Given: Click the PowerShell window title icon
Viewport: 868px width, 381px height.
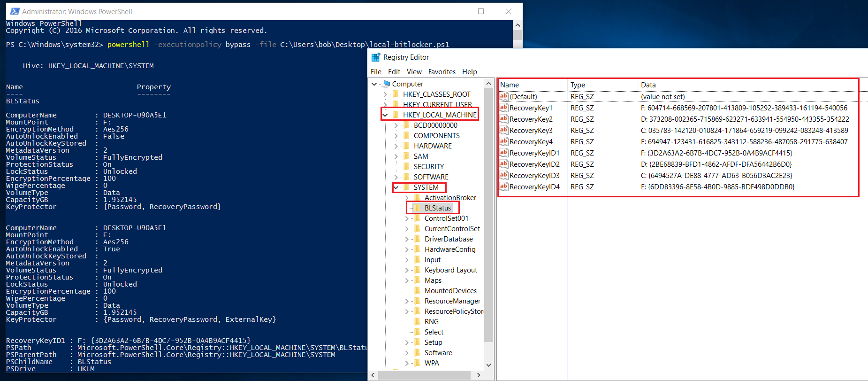Looking at the screenshot, I should [15, 11].
